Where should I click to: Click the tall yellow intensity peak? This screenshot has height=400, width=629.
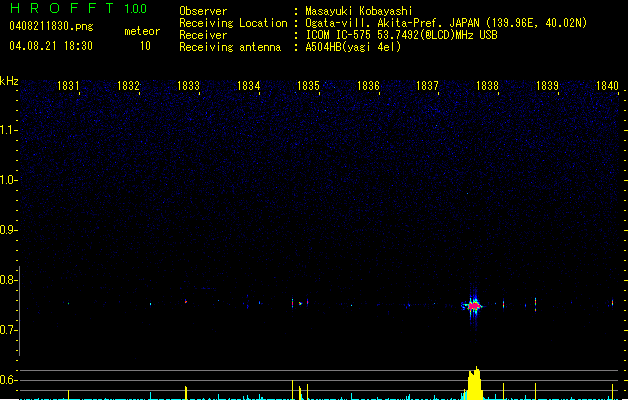(475, 383)
